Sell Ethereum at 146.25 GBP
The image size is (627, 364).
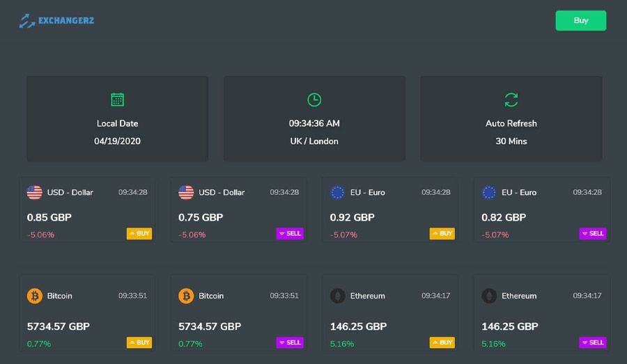point(593,342)
